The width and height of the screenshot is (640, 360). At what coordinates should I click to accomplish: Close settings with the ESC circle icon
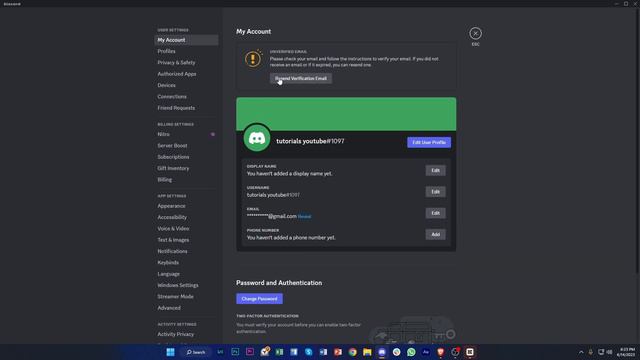click(x=475, y=33)
